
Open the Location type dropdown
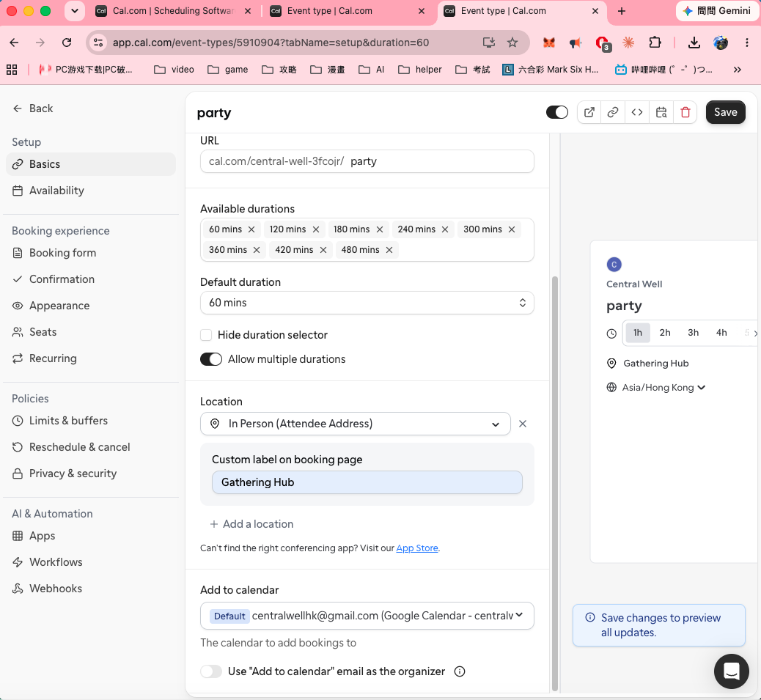tap(356, 424)
